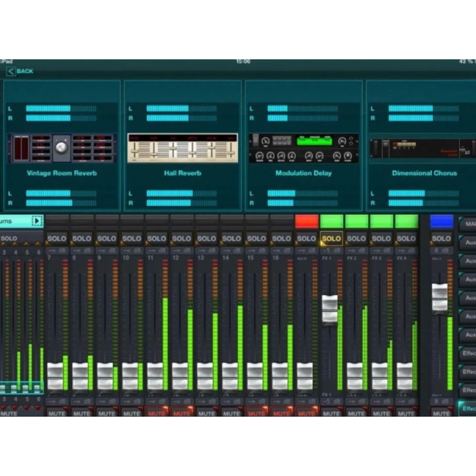The width and height of the screenshot is (476, 476).
Task: Mute the drums view group
Action: pos(9,413)
